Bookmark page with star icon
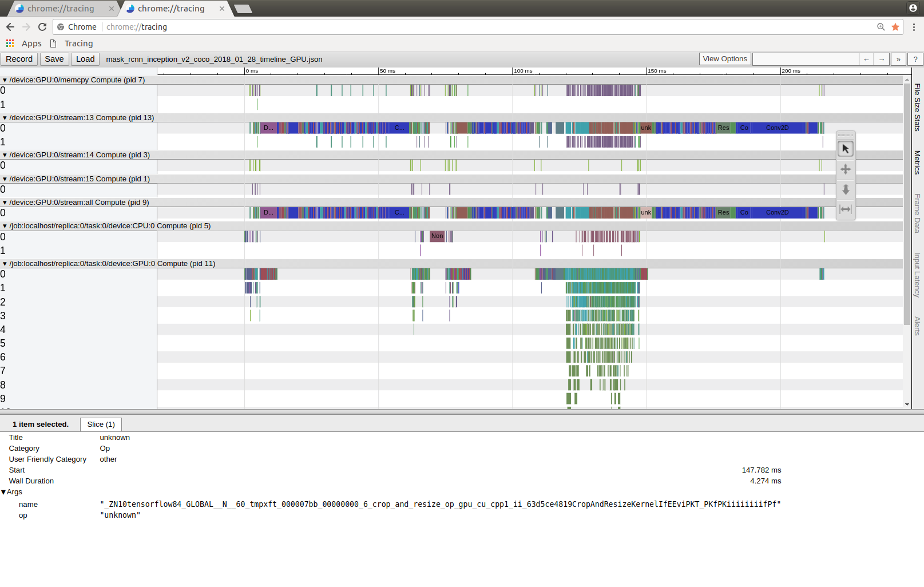 pyautogui.click(x=895, y=27)
